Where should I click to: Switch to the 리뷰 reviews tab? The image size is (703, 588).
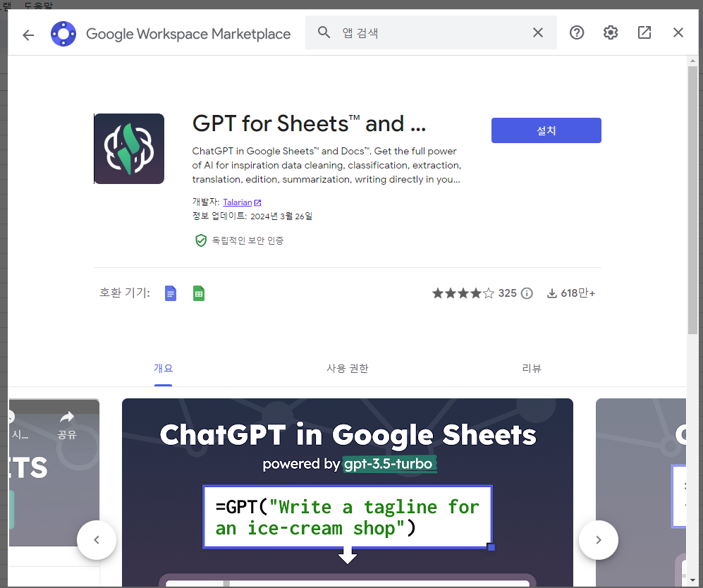[532, 369]
